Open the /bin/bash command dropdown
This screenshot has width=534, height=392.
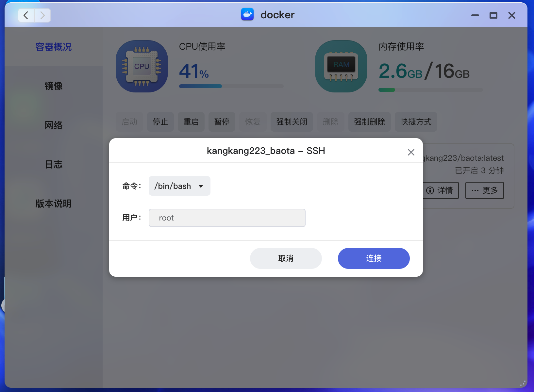[x=179, y=186]
